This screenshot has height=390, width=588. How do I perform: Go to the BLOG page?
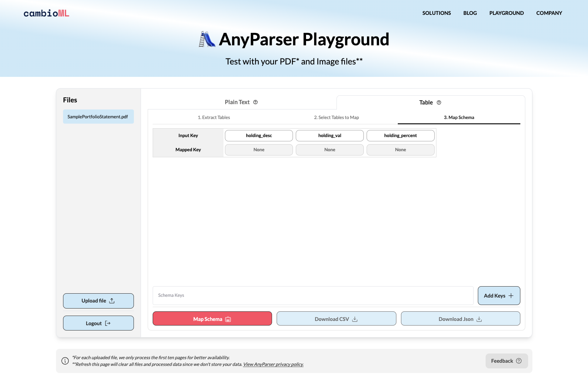pos(470,13)
